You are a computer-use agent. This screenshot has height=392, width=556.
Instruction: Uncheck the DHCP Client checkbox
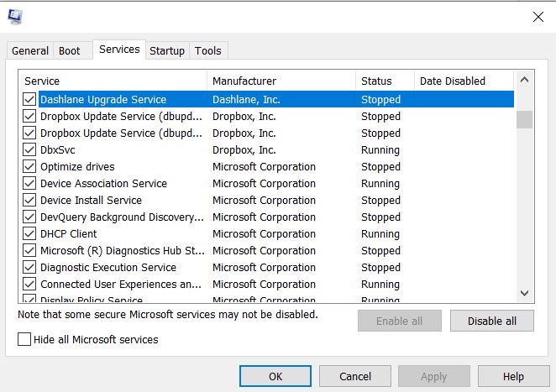[x=29, y=233]
